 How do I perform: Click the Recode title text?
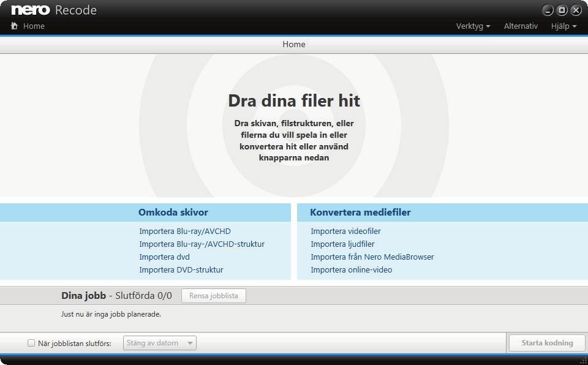point(76,10)
